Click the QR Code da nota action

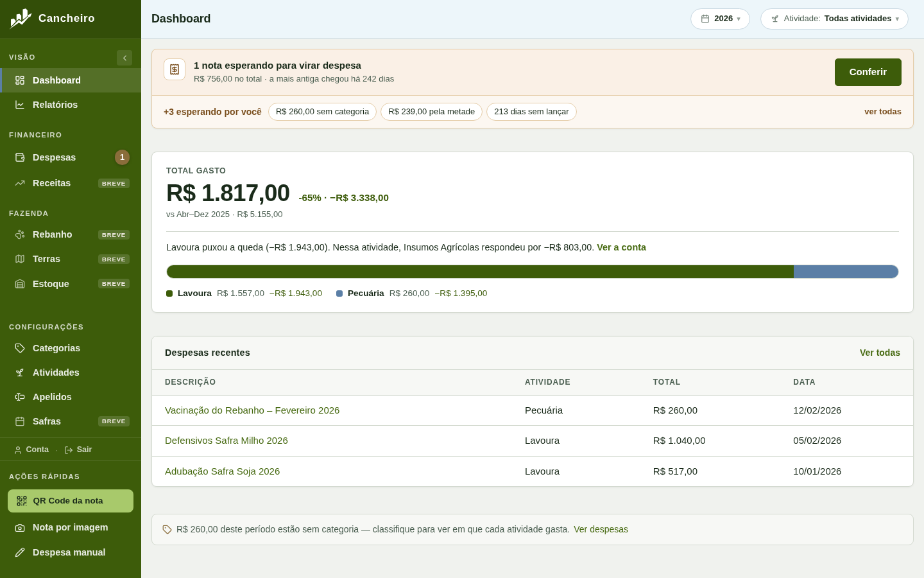coord(71,501)
